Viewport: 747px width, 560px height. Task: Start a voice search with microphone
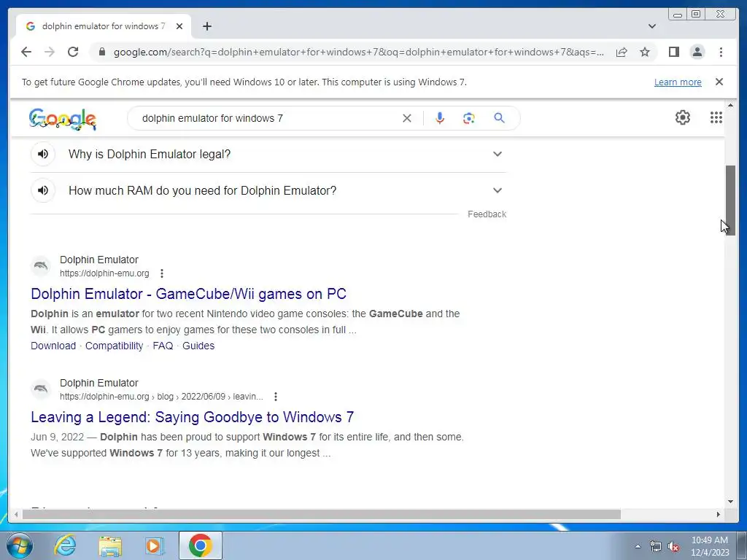440,118
